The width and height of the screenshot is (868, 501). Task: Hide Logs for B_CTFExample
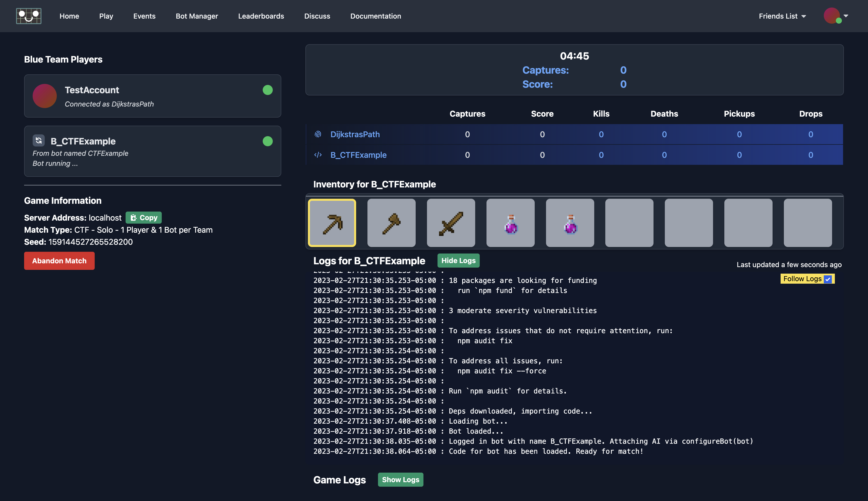coord(458,261)
